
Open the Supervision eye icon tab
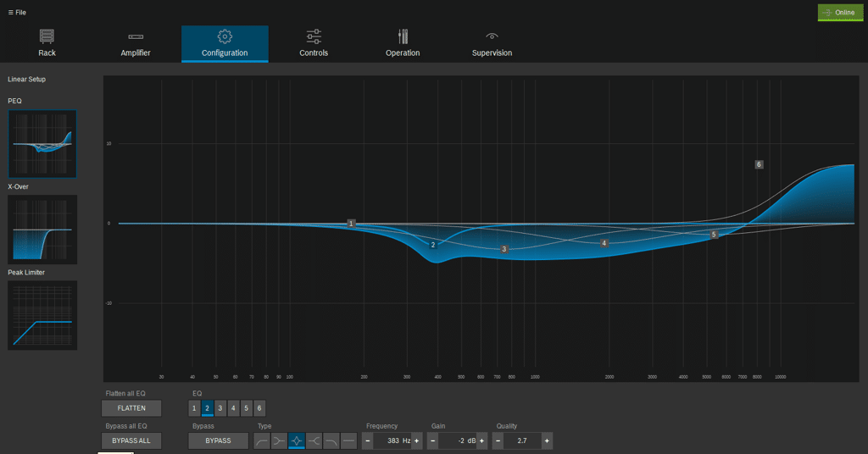(x=492, y=36)
